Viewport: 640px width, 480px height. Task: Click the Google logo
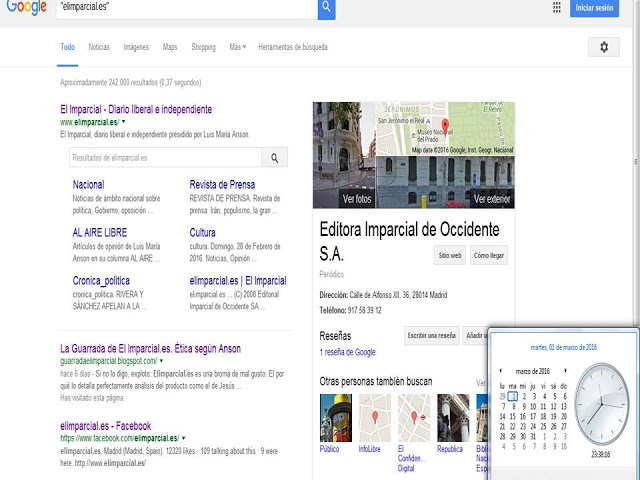pyautogui.click(x=26, y=7)
